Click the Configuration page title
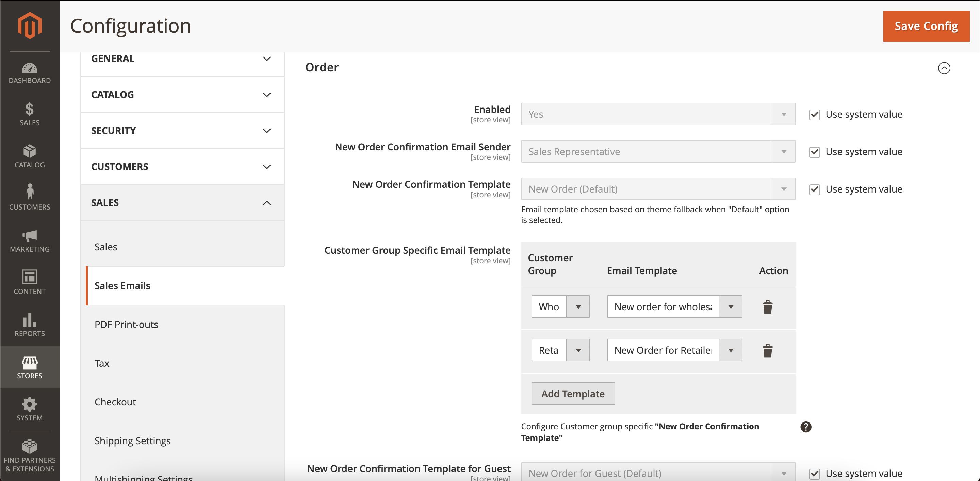 [130, 26]
